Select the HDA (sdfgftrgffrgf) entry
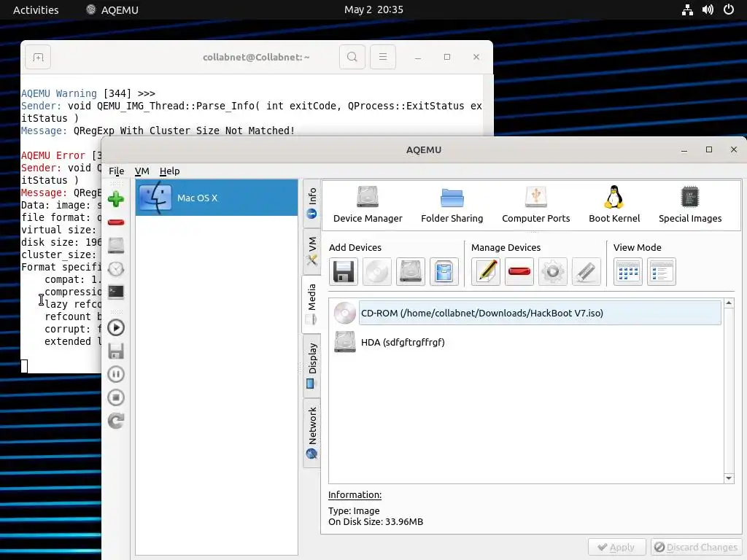The image size is (747, 560). pos(527,342)
